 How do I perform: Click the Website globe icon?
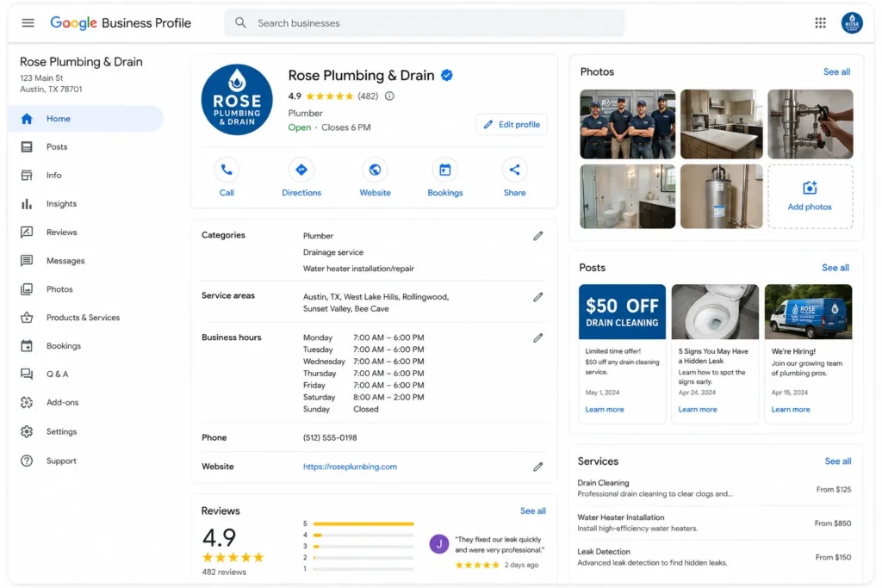tap(376, 170)
